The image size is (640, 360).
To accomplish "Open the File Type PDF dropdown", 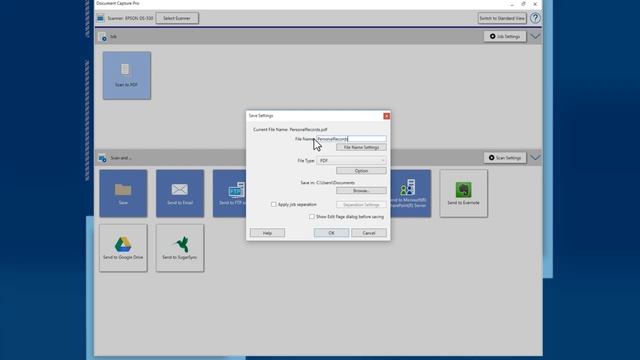I will pyautogui.click(x=351, y=161).
